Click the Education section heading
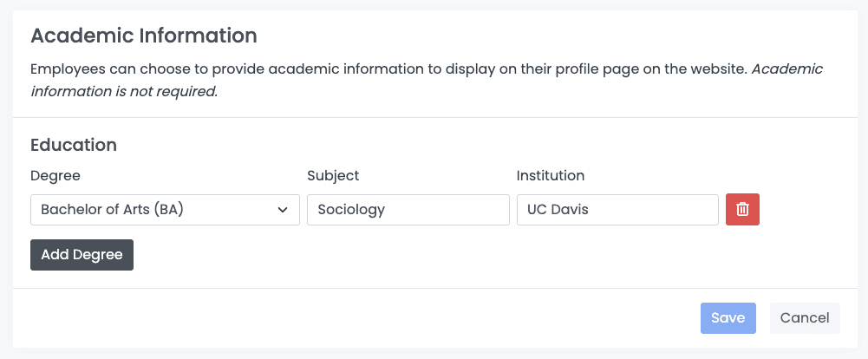The width and height of the screenshot is (868, 359). 74,145
